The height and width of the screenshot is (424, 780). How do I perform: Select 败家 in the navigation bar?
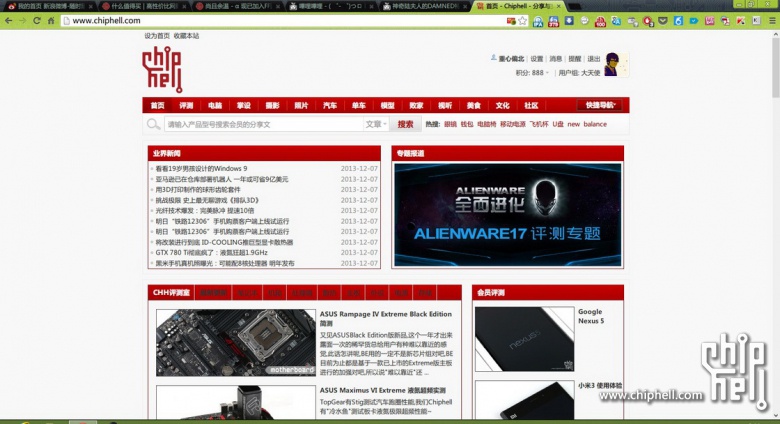(x=416, y=106)
